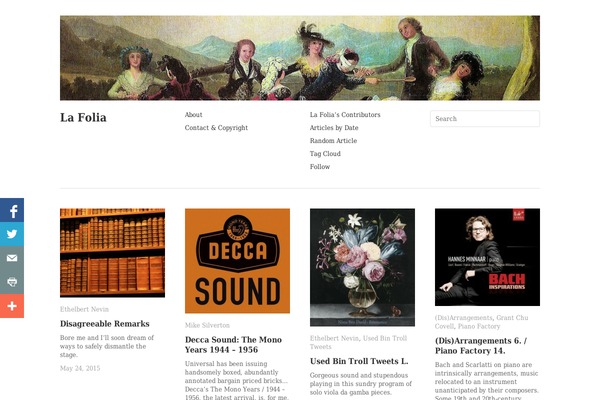The image size is (600, 400).
Task: Open the flower vase painting thumbnail
Action: (362, 267)
